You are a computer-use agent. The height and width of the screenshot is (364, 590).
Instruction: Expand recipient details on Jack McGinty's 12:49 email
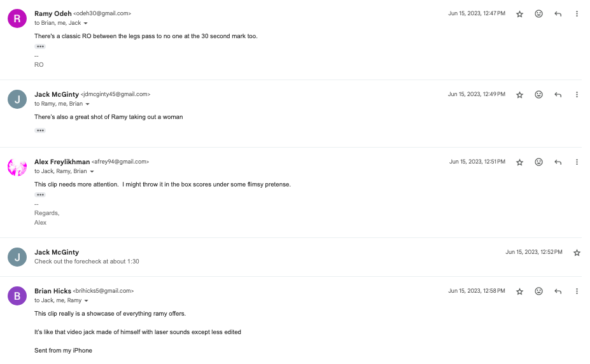[x=88, y=104]
